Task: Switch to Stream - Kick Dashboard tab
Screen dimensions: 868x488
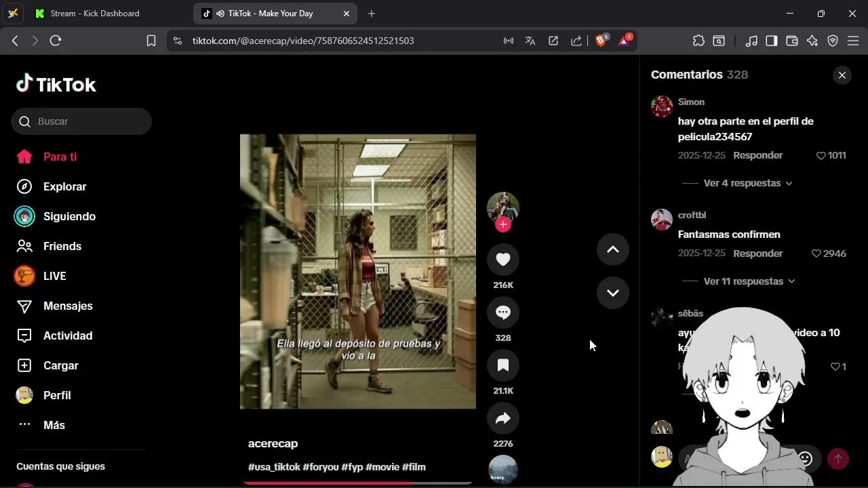Action: [x=94, y=14]
